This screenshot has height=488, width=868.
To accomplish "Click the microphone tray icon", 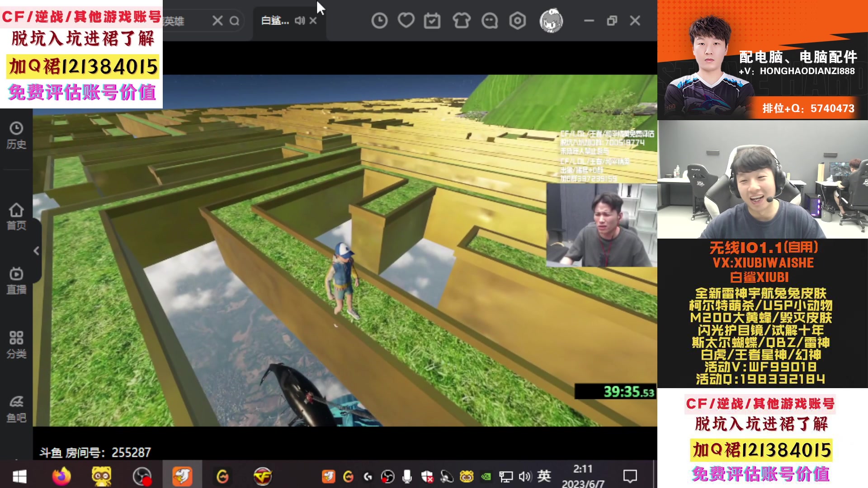I will coord(407,476).
